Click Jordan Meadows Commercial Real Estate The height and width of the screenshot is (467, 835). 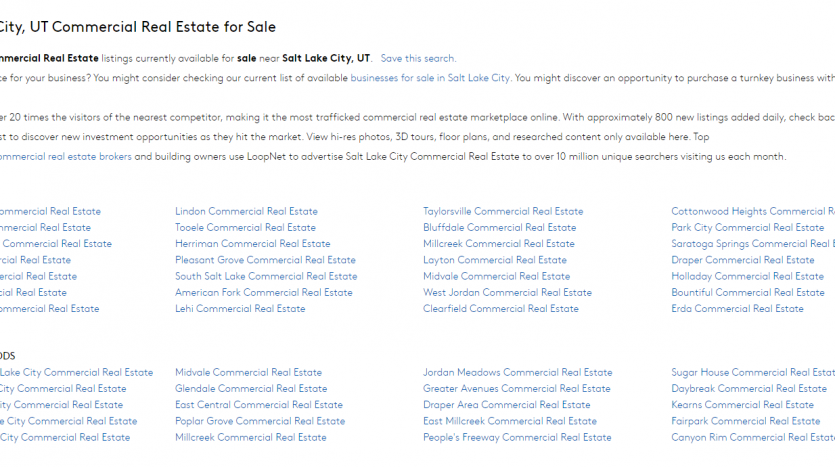[x=517, y=373]
